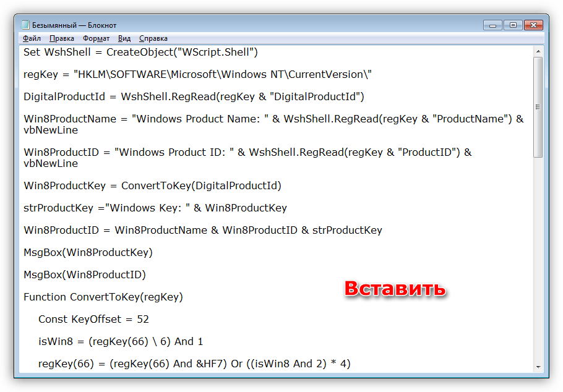
Task: Click the vertical scrollbar thumb
Action: point(538,105)
